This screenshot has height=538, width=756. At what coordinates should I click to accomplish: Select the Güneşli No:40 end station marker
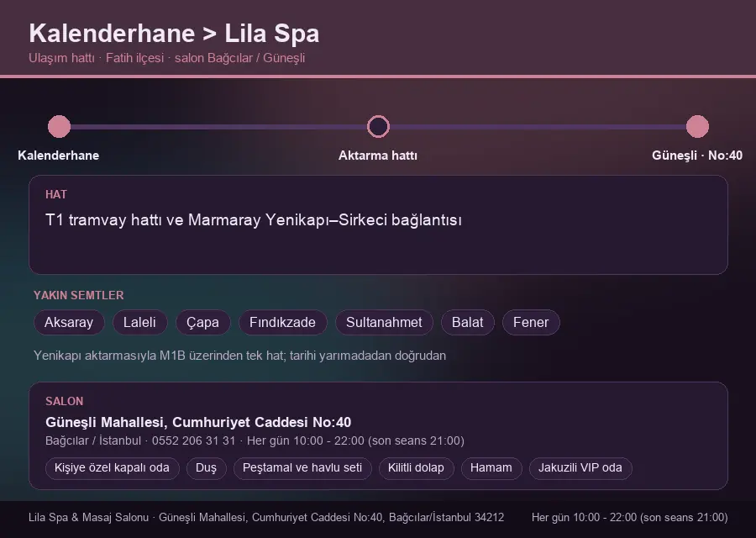[x=697, y=126]
